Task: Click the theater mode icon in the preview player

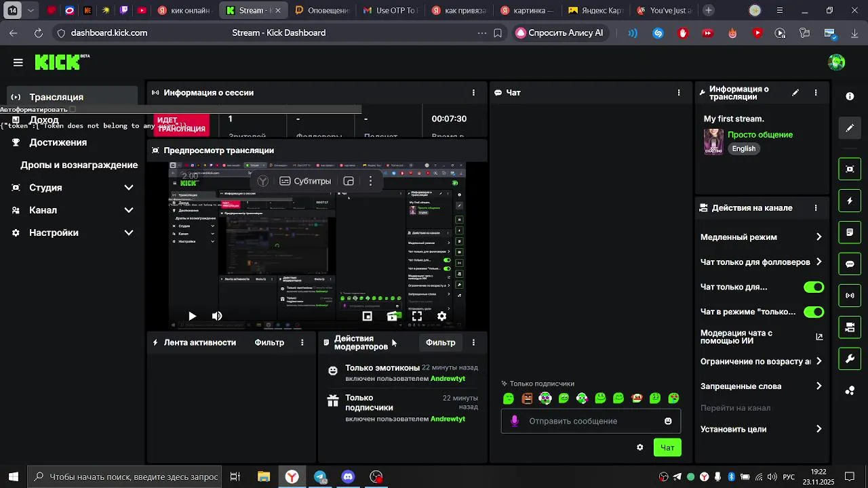Action: tap(392, 316)
